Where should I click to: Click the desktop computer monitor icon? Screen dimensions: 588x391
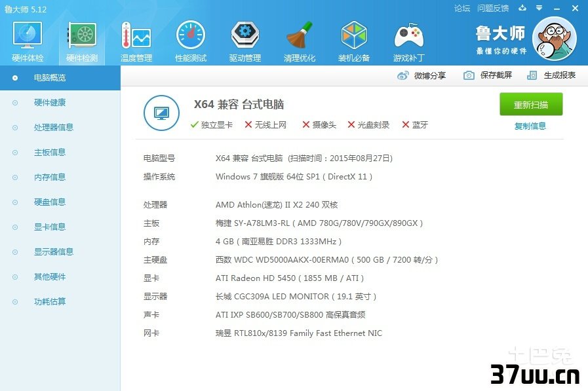[x=162, y=113]
